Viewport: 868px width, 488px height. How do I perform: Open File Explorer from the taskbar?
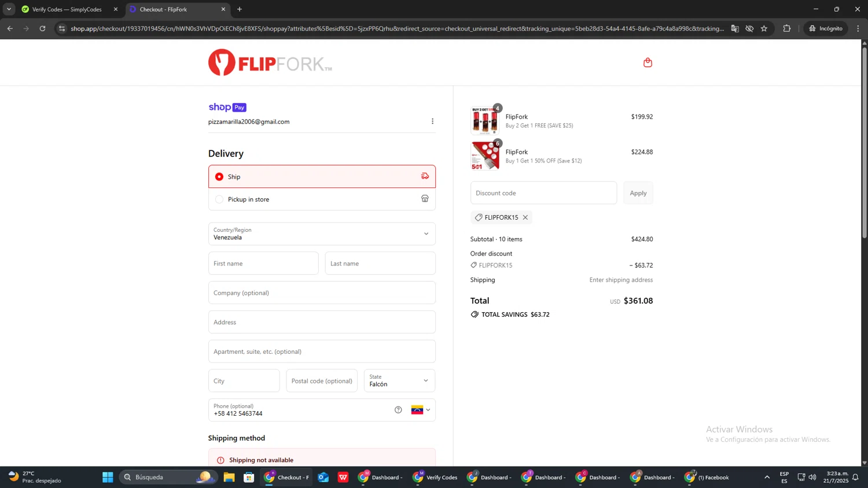point(229,477)
